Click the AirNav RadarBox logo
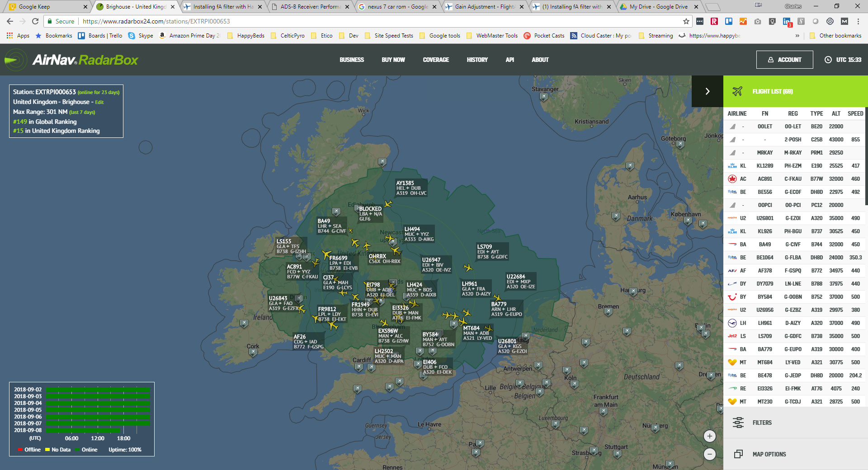 click(71, 60)
